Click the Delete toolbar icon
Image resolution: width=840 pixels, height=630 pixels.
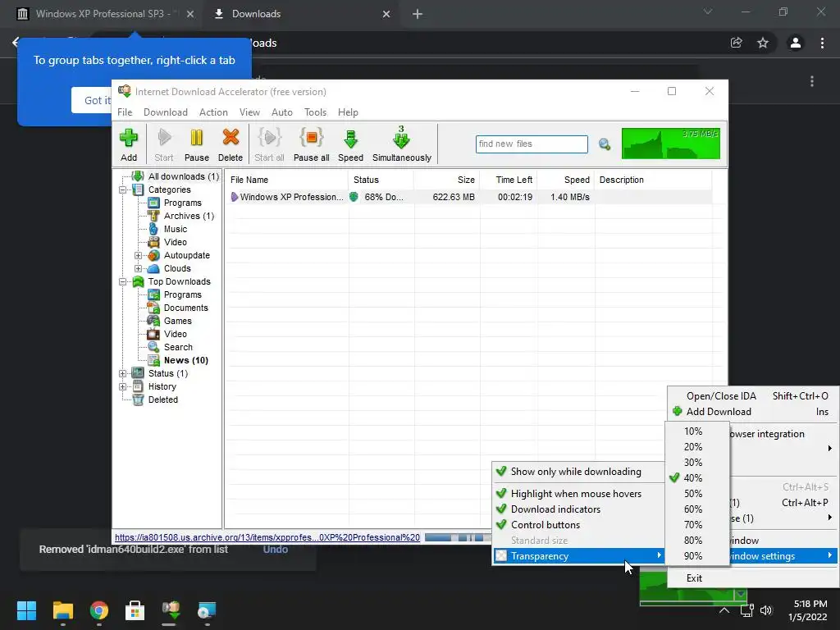pos(231,144)
